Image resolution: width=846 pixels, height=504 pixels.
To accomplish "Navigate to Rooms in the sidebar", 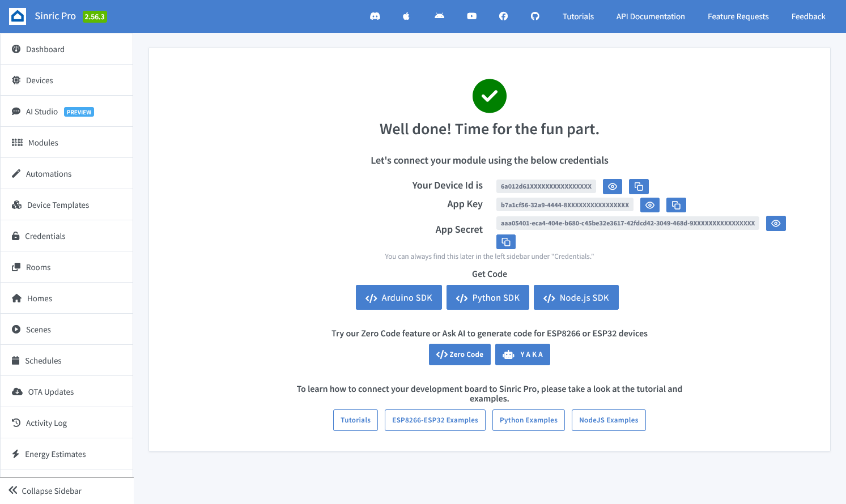I will [x=67, y=267].
